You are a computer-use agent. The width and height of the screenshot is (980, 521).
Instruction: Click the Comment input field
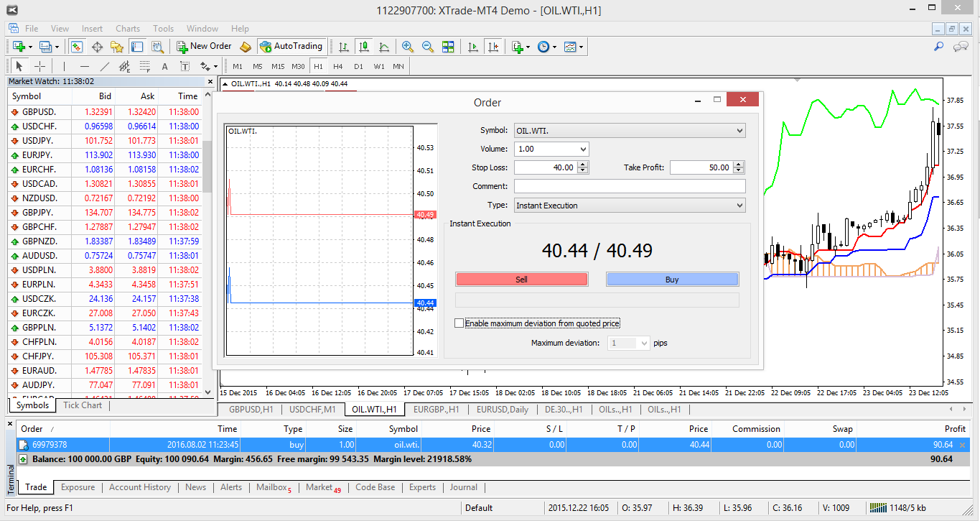point(630,186)
